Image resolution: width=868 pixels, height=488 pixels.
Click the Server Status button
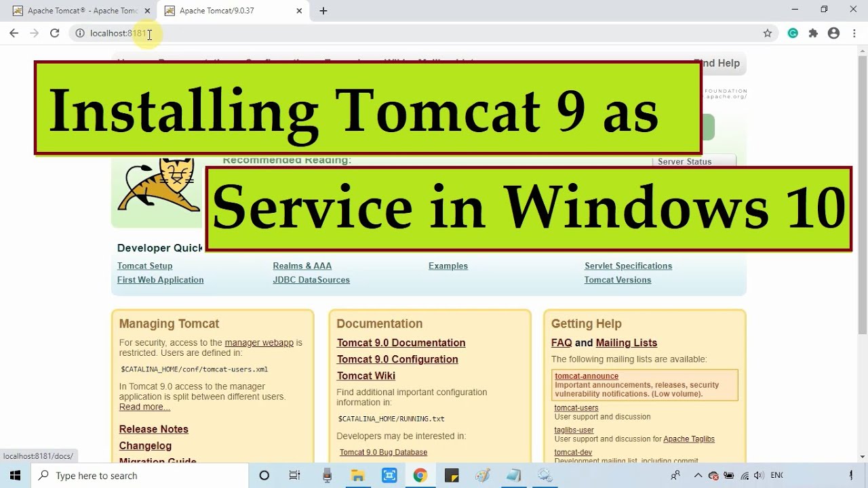pos(696,161)
